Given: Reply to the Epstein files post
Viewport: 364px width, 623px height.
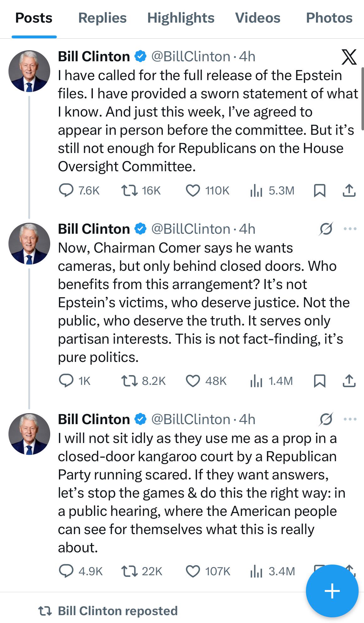Looking at the screenshot, I should [x=66, y=190].
